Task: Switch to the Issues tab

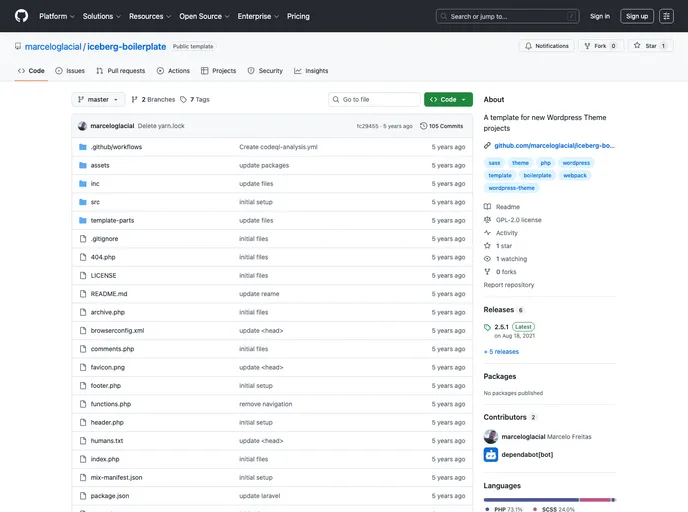Action: coord(70,71)
